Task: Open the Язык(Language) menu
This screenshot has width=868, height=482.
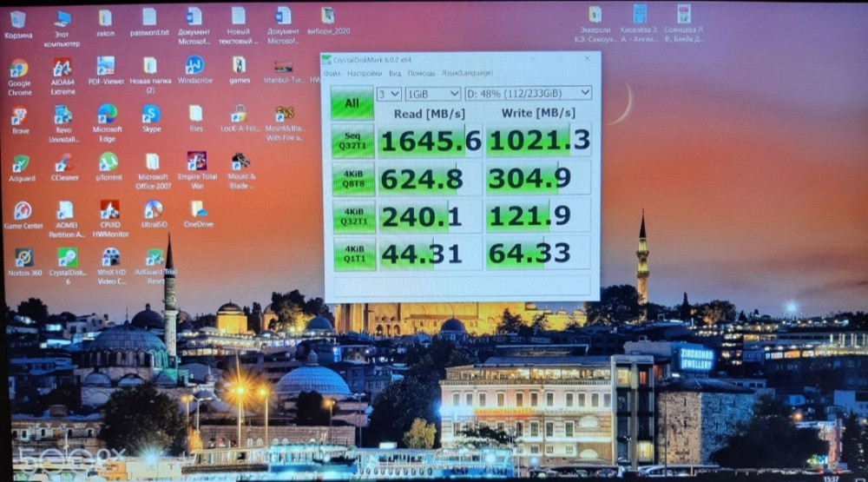Action: pos(467,73)
